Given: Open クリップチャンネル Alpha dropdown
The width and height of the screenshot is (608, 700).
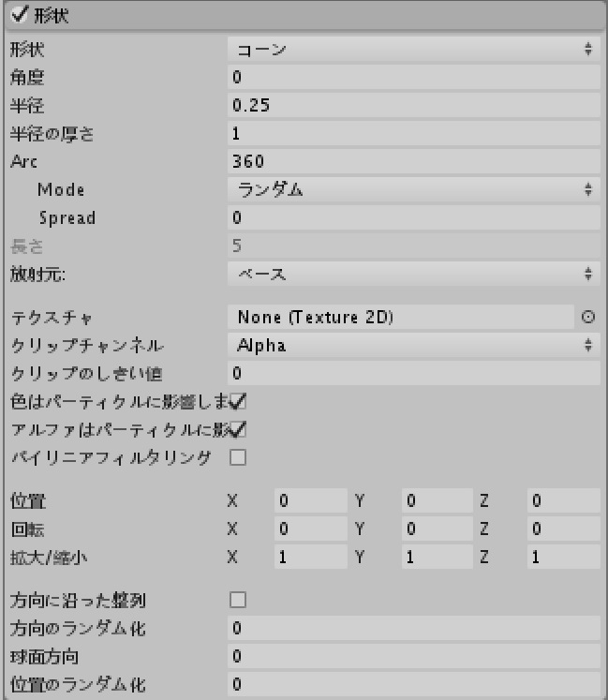Looking at the screenshot, I should [x=412, y=346].
